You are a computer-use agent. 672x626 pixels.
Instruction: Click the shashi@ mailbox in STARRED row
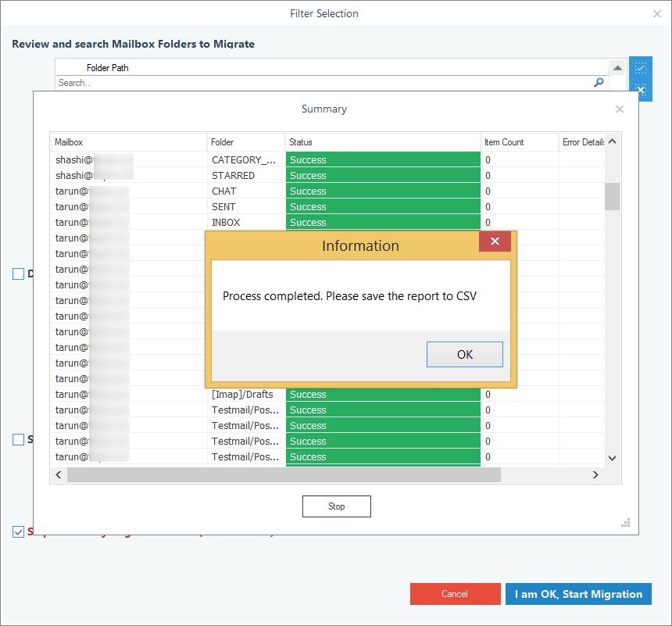click(129, 175)
